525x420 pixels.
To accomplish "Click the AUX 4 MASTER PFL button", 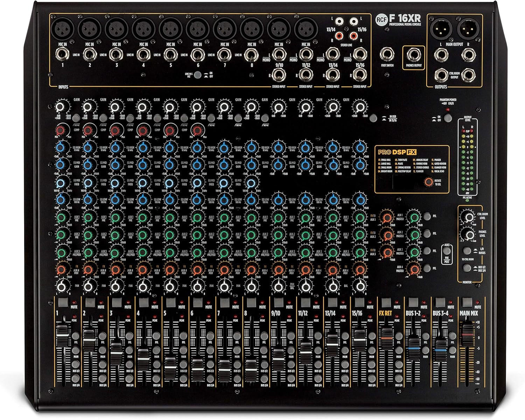I will pyautogui.click(x=427, y=268).
